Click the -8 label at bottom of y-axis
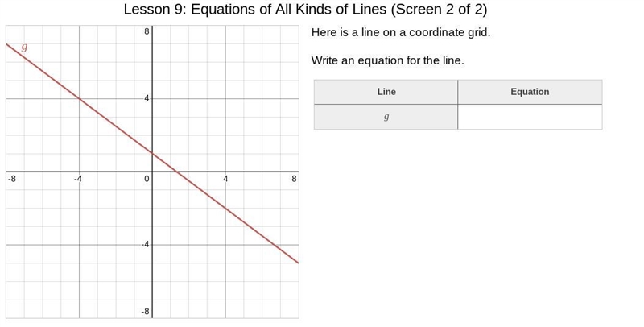The width and height of the screenshot is (644, 327). (x=145, y=312)
